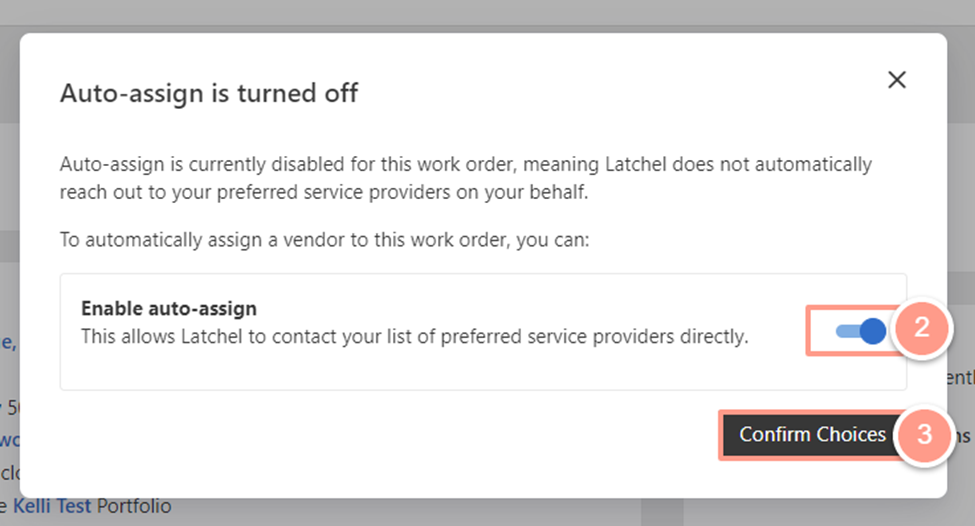Click the dimmed gray panel below the dialog
The image size is (975, 526).
pyautogui.click(x=662, y=512)
